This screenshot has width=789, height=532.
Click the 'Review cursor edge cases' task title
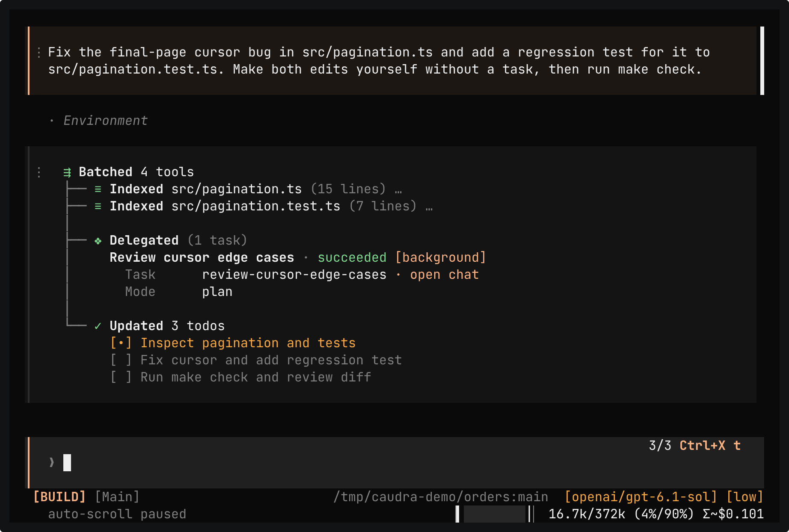pyautogui.click(x=202, y=257)
